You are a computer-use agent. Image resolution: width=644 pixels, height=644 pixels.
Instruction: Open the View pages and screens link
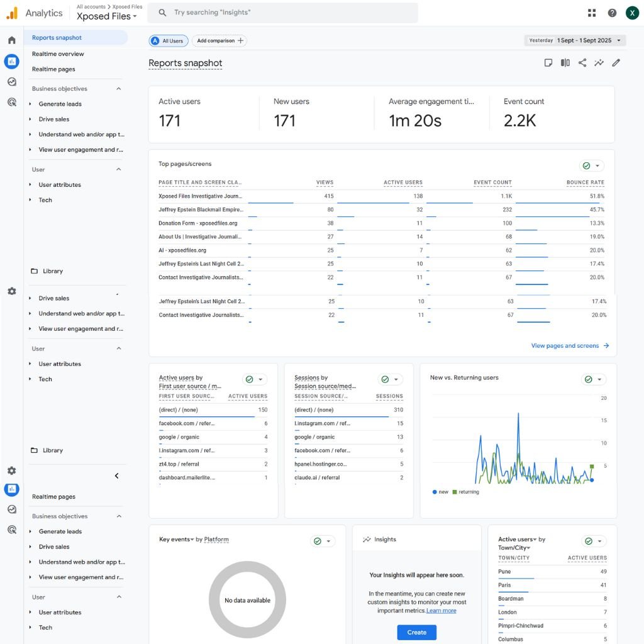point(570,346)
